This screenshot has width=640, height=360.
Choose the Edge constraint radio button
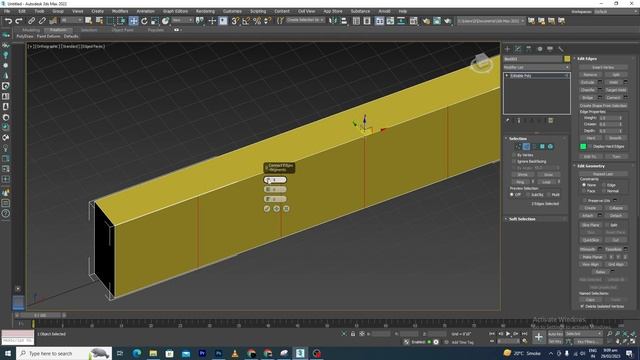coord(604,185)
